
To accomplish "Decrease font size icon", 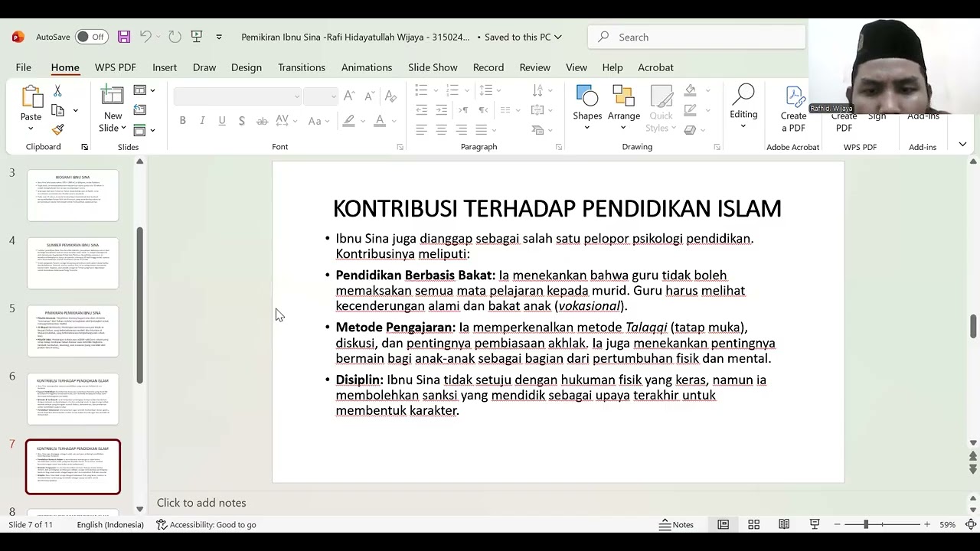I will (369, 96).
